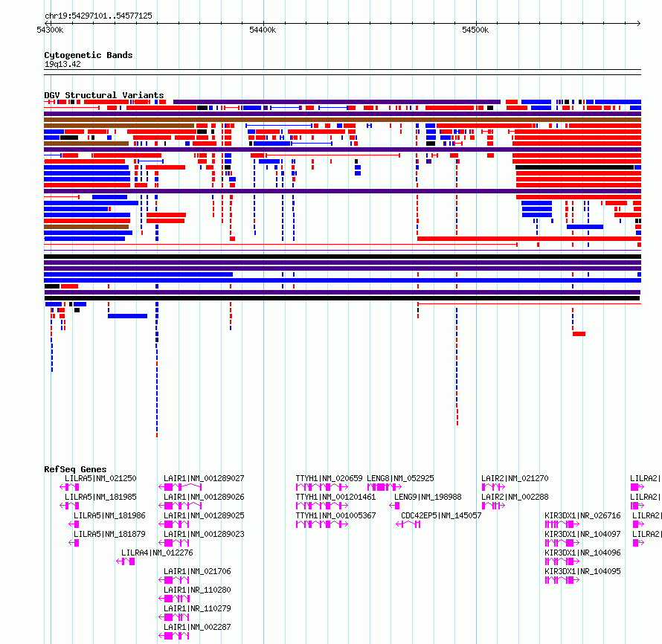Open the KIR3DX1|NR_026716 label
Image resolution: width=662 pixels, height=644 pixels.
[x=582, y=515]
